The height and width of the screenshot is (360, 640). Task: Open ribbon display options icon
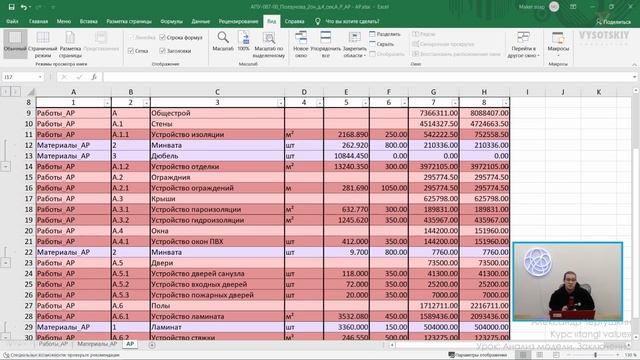(x=573, y=7)
